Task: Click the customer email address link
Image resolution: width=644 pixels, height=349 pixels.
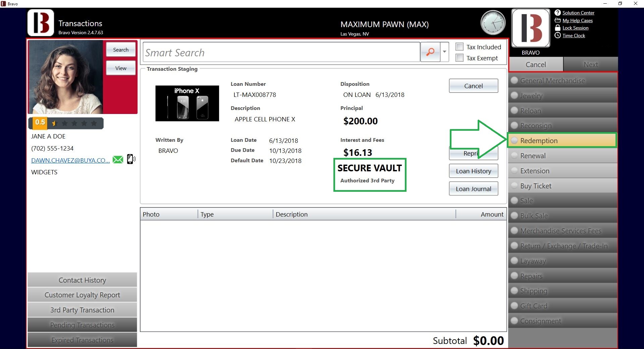Action: coord(70,160)
